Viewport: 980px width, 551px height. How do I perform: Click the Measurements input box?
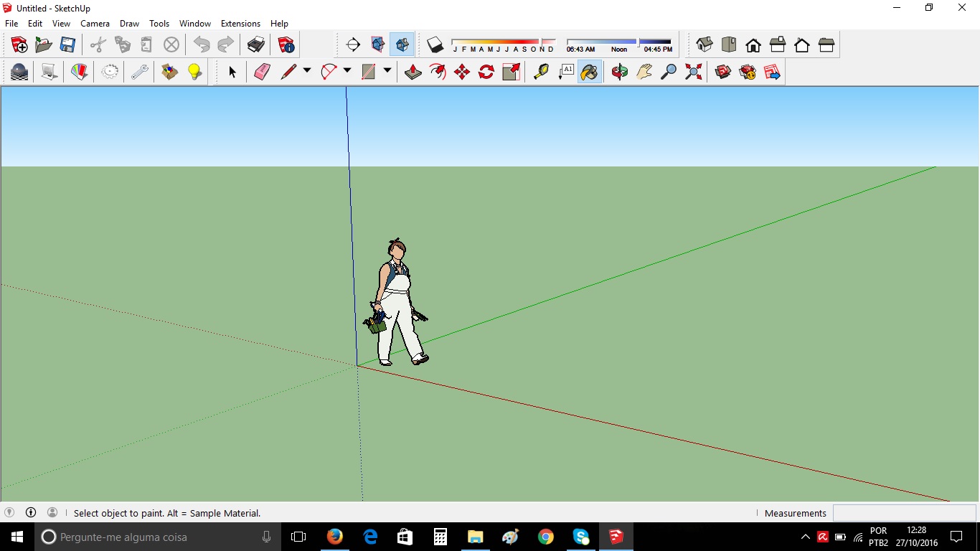click(904, 513)
